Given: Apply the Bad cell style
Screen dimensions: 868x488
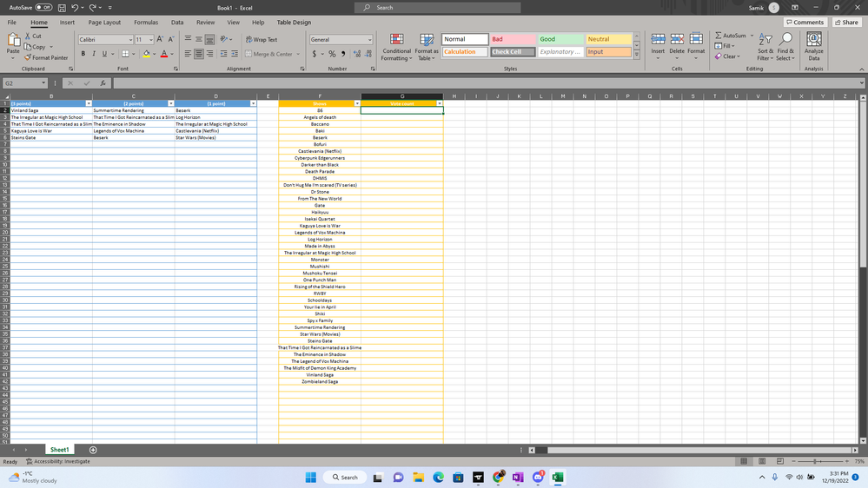Looking at the screenshot, I should [x=513, y=39].
